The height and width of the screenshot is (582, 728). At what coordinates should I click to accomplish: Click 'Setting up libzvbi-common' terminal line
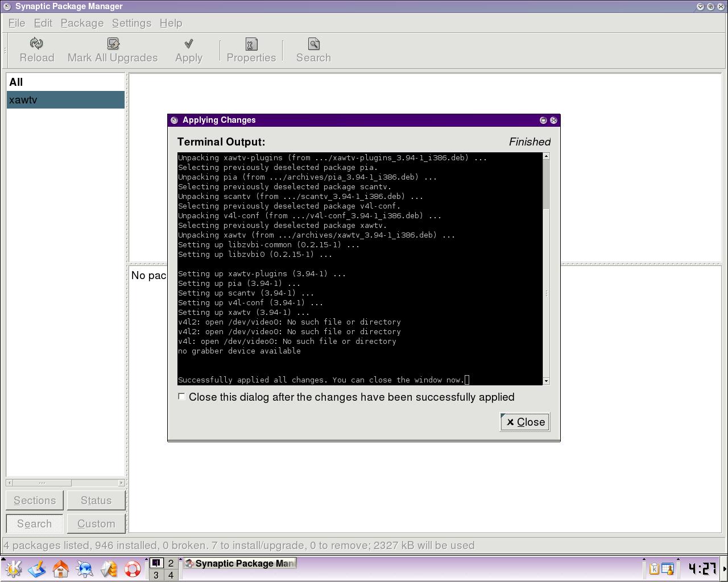click(269, 244)
